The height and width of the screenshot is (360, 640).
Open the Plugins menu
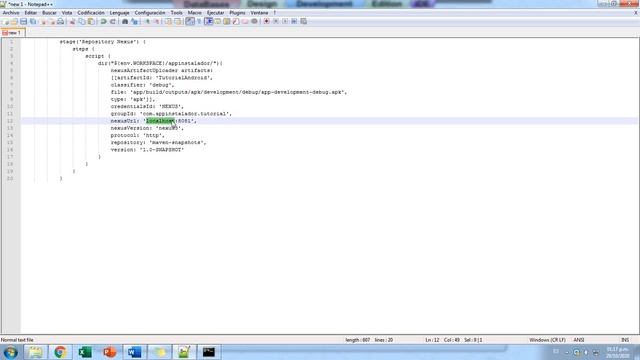tap(237, 13)
